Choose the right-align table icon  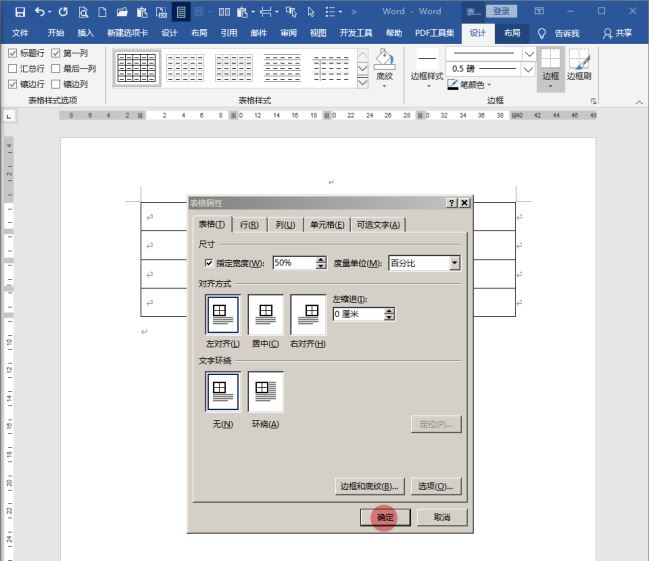tap(307, 315)
